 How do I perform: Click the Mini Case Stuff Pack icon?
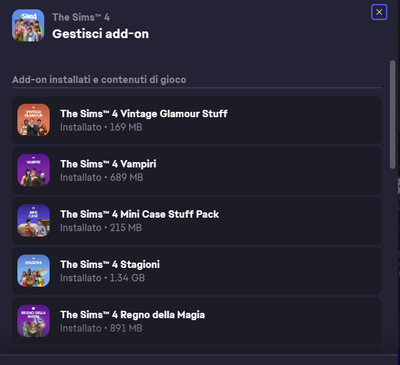33,220
